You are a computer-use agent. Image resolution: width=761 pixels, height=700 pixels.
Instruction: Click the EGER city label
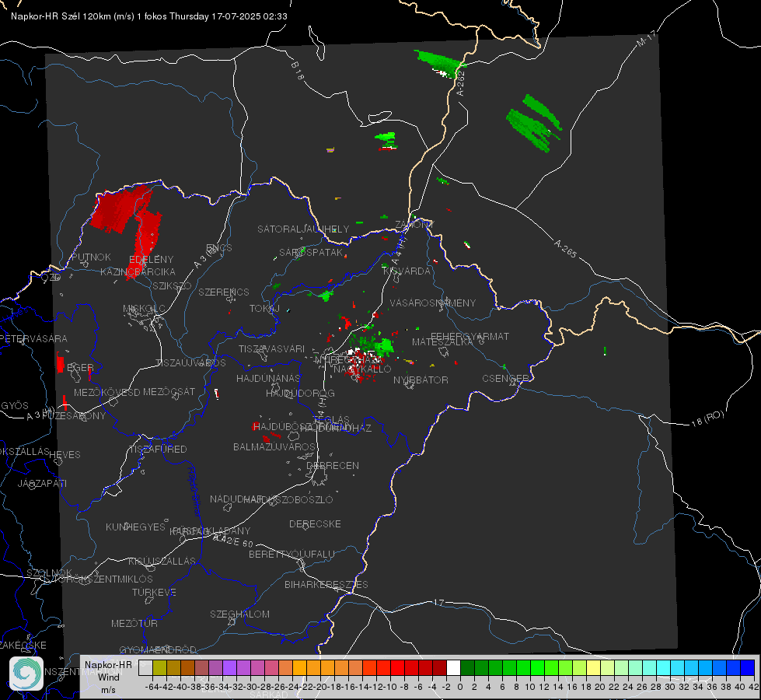(x=80, y=367)
